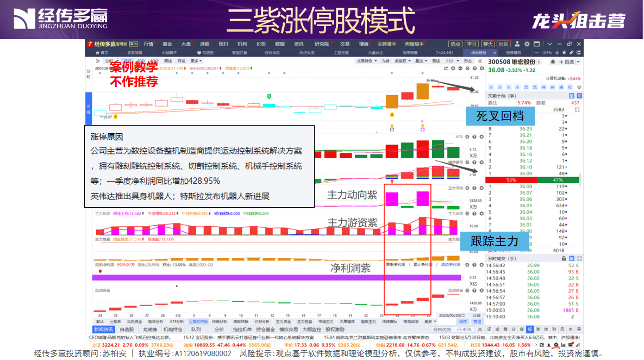The width and height of the screenshot is (644, 360).
Task: Open the 行情 menu
Action: click(x=149, y=44)
